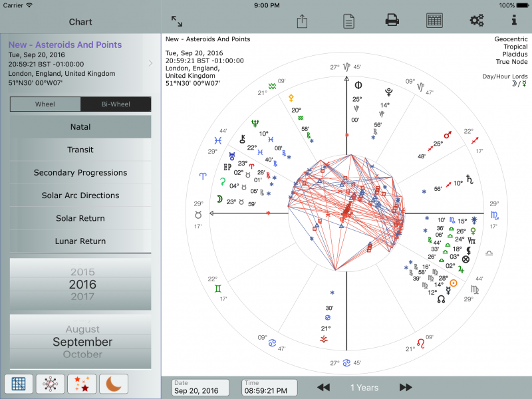Expand the chart to full screen
Screen dimensions: 532x399
pyautogui.click(x=177, y=21)
